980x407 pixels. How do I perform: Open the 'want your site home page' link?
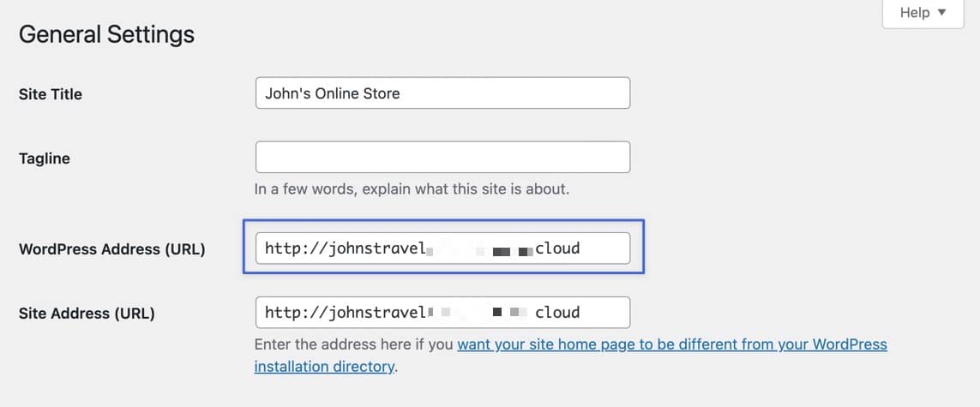pyautogui.click(x=671, y=345)
